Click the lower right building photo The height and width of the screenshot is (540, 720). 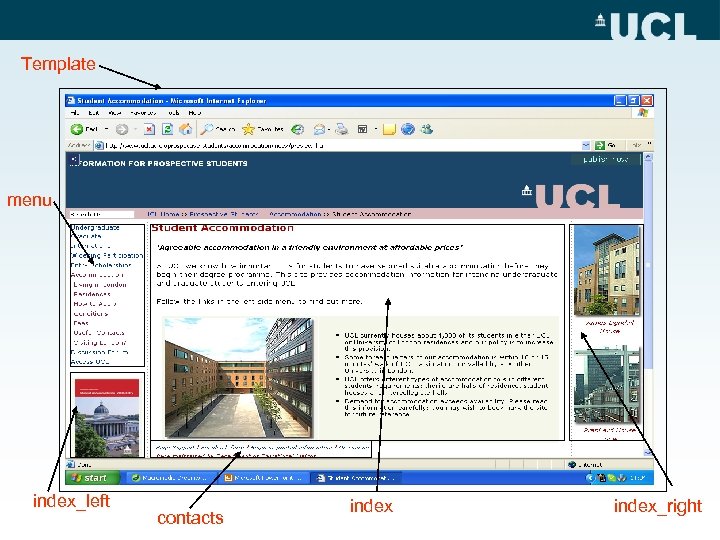pyautogui.click(x=606, y=386)
